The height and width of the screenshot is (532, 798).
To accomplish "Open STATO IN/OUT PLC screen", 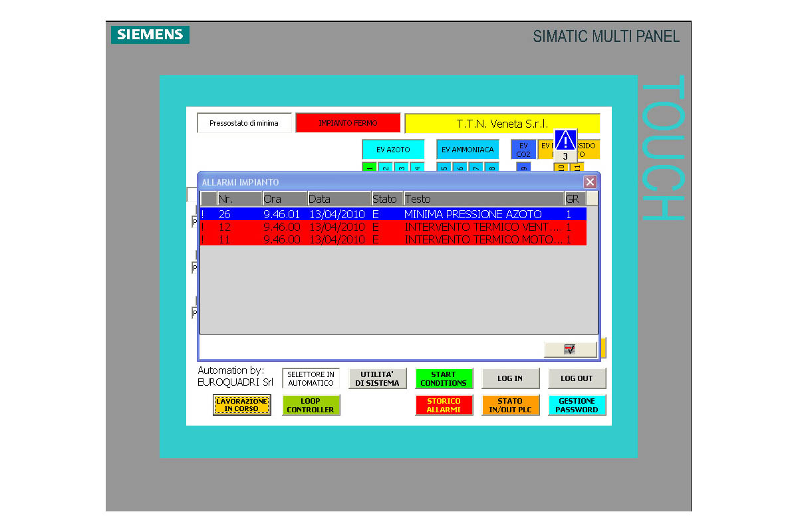I will [x=510, y=405].
